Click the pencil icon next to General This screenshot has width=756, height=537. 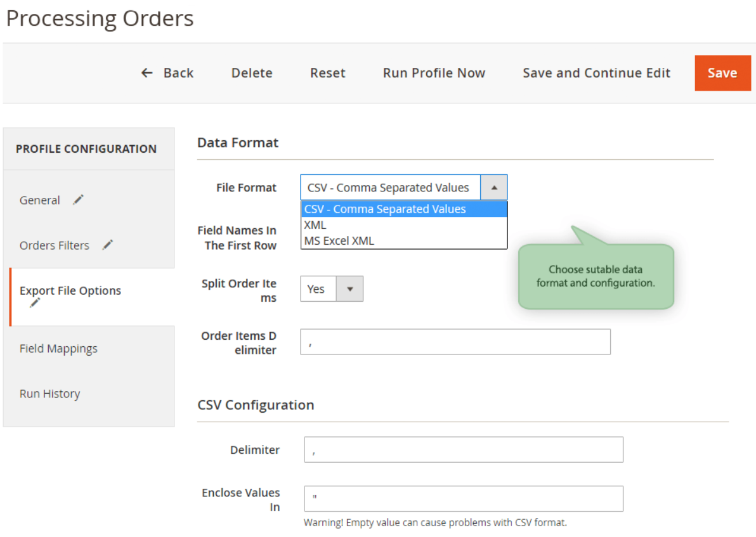pos(78,200)
